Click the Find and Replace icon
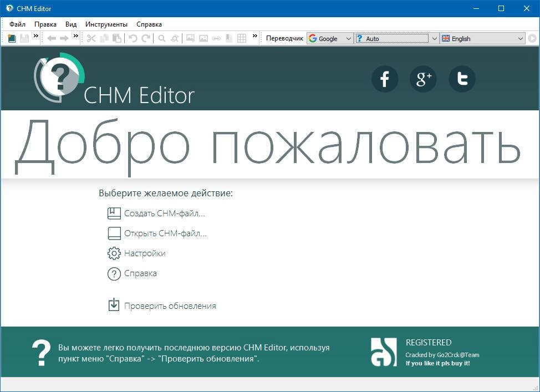This screenshot has height=392, width=540. point(175,38)
